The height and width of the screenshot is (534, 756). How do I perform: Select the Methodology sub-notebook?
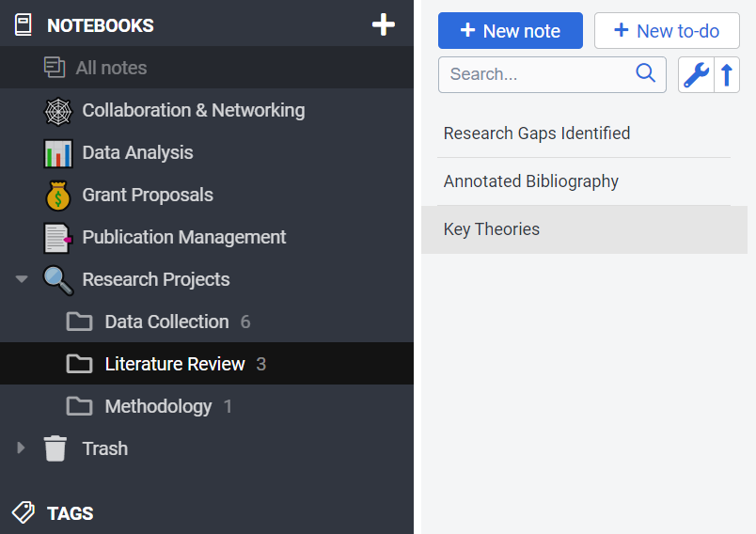click(x=158, y=406)
